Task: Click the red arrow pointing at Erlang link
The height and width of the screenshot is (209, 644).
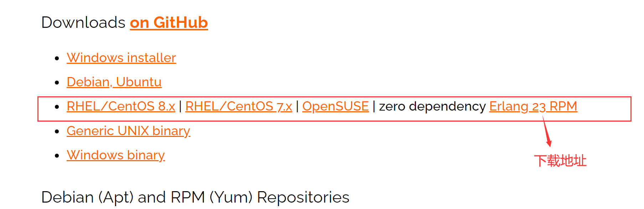Action: (x=547, y=131)
